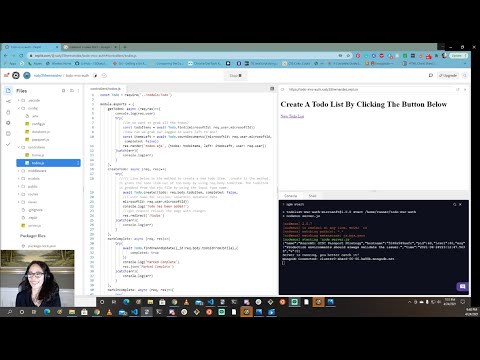The height and width of the screenshot is (360, 480).
Task: Go back with browser back arrow
Action: [6, 55]
